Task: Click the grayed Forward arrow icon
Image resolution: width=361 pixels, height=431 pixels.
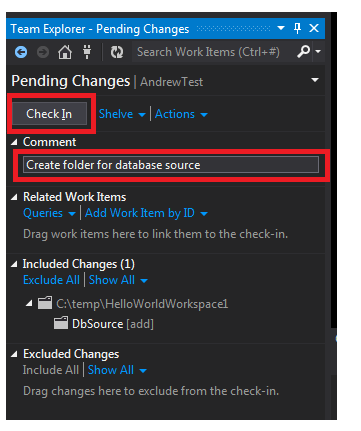Action: [x=43, y=52]
